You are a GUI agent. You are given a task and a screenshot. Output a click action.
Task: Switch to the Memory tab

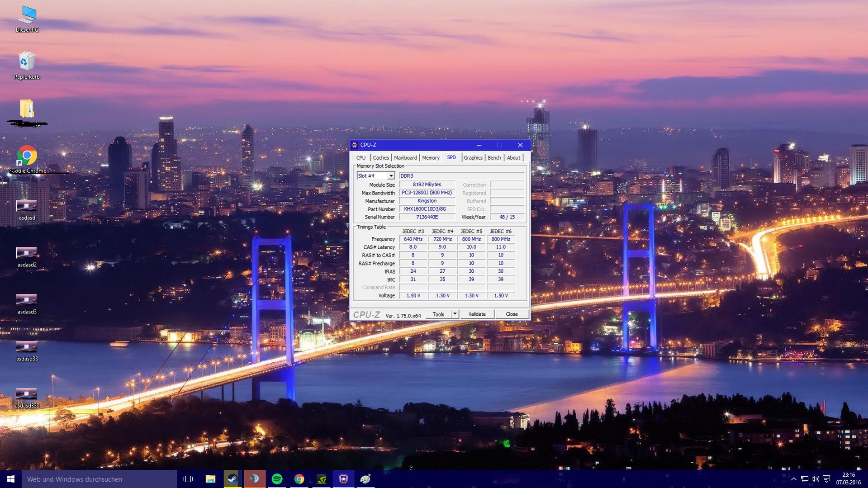[x=431, y=158]
